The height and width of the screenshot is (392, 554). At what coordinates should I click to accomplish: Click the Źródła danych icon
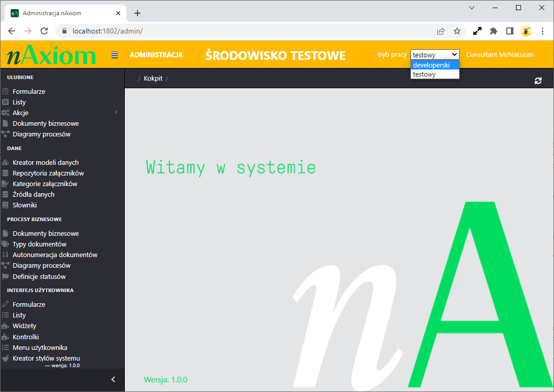tap(5, 194)
